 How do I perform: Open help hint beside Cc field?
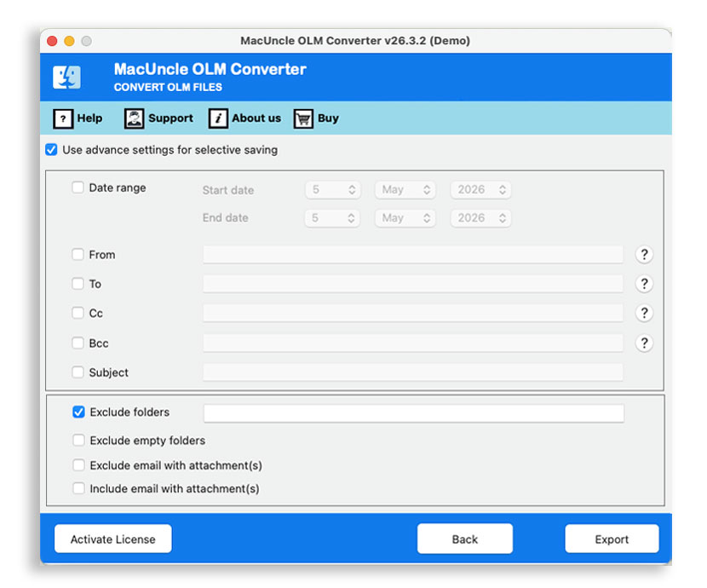(644, 313)
